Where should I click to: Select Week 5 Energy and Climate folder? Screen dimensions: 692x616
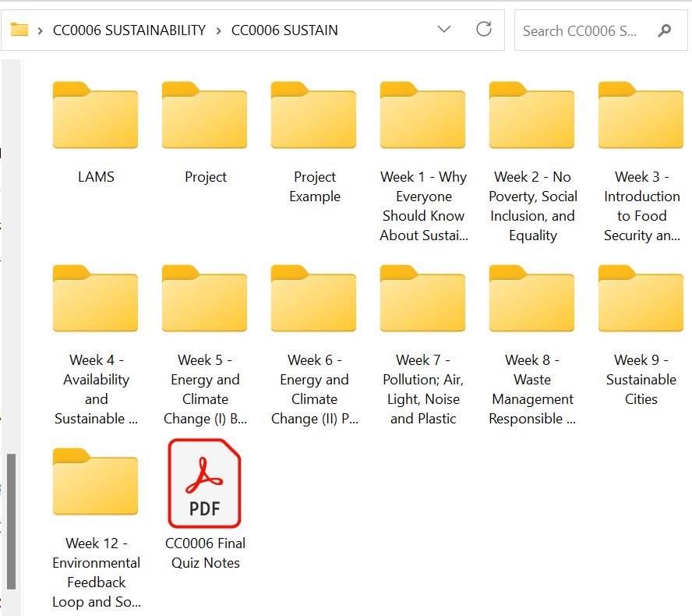[204, 299]
